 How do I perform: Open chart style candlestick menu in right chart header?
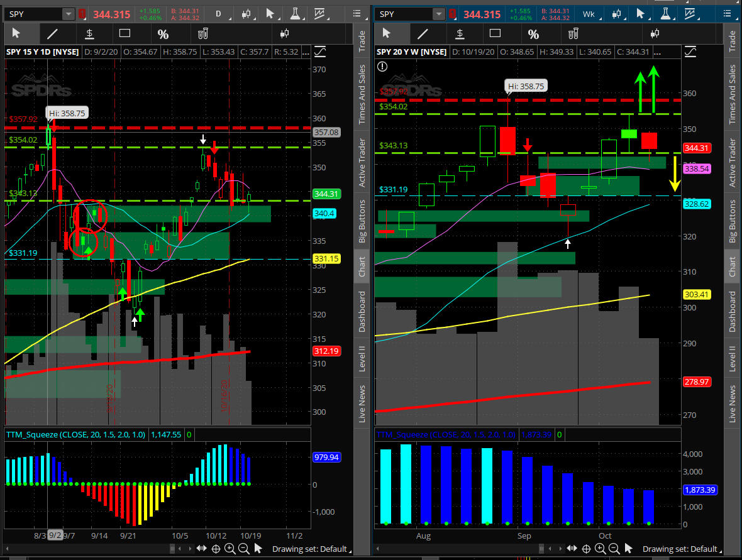click(x=617, y=14)
